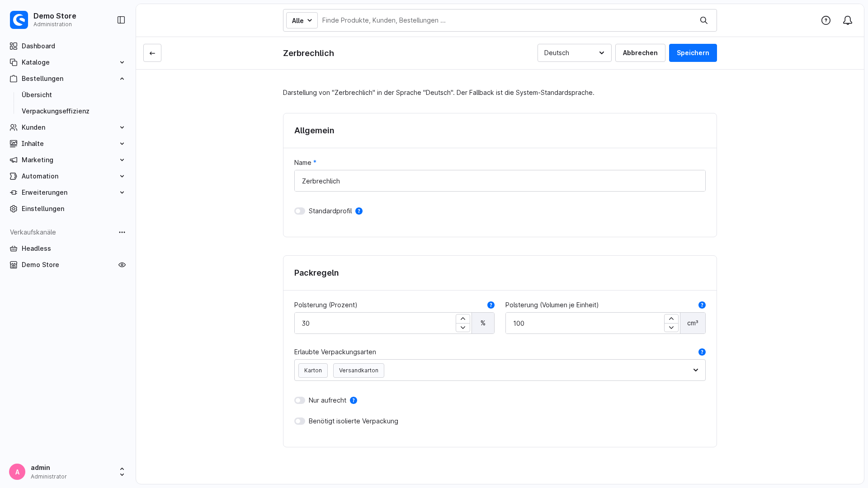This screenshot has height=488, width=868.
Task: Open notifications bell icon
Action: click(848, 20)
